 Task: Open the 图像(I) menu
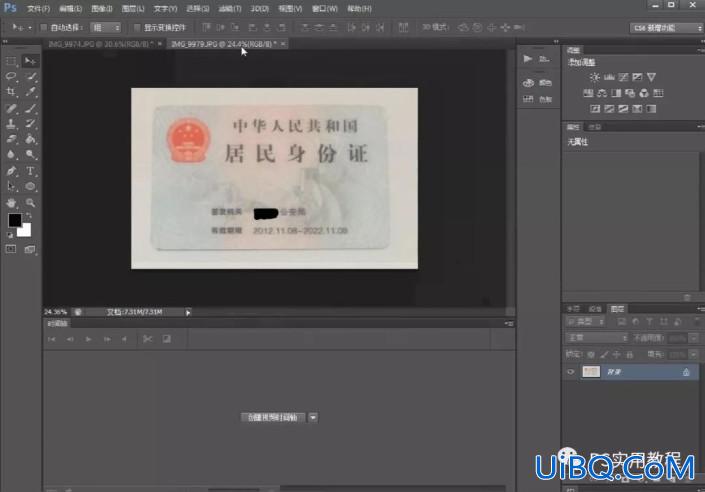(x=102, y=9)
